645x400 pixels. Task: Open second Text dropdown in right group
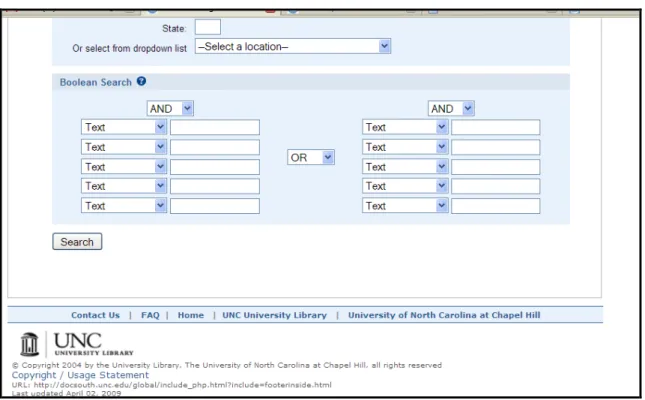[x=405, y=147]
